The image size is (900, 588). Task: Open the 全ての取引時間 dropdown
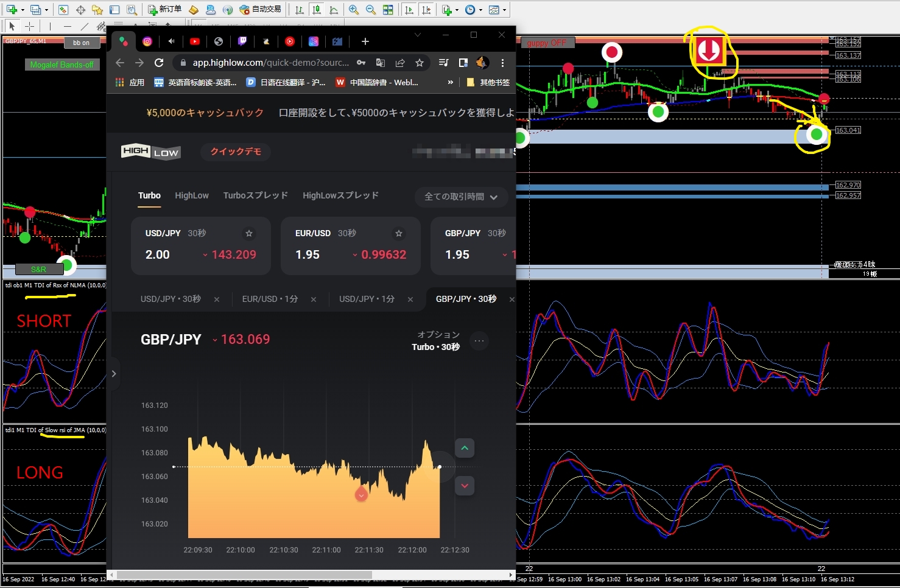(x=461, y=197)
